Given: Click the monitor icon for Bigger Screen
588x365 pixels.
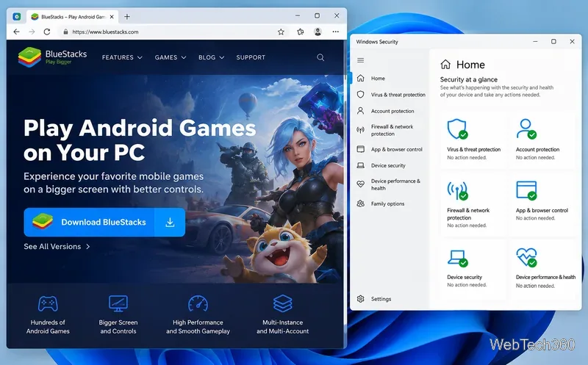Looking at the screenshot, I should click(118, 303).
